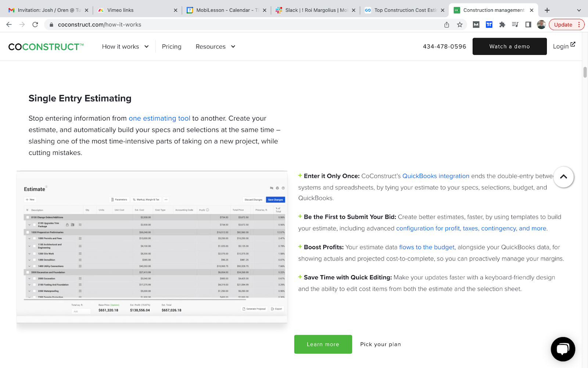This screenshot has width=588, height=368.
Task: Click the Enter it Only Once text
Action: [x=331, y=176]
